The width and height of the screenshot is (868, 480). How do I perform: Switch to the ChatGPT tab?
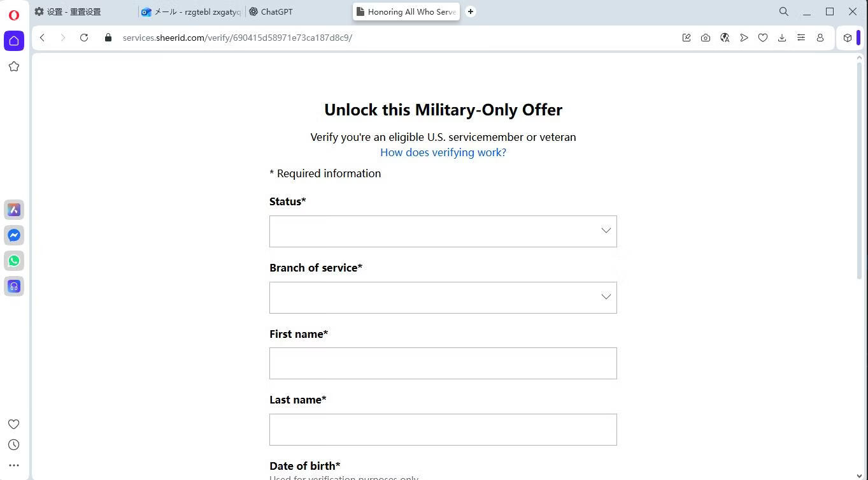(x=276, y=11)
